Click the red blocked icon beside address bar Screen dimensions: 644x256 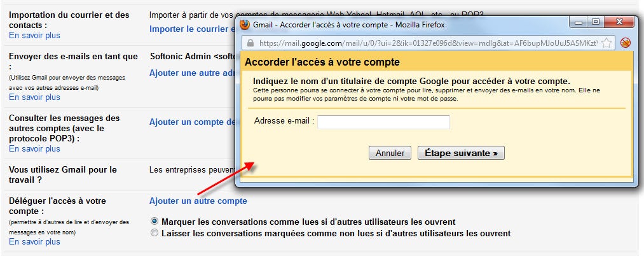626,43
